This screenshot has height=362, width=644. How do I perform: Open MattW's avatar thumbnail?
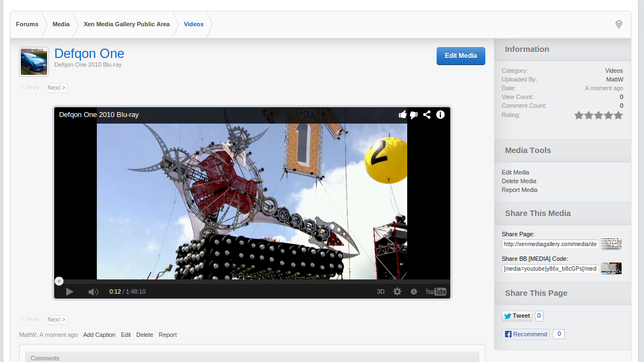(34, 62)
